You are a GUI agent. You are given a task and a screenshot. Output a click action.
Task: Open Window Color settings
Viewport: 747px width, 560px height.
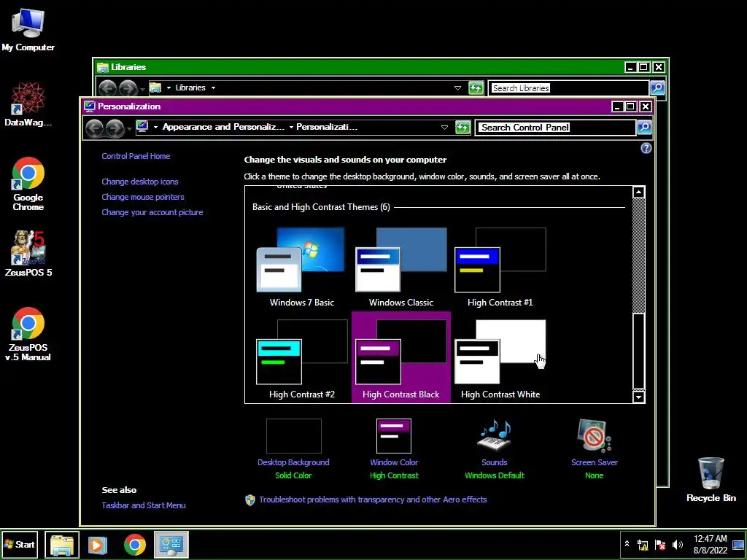point(394,449)
